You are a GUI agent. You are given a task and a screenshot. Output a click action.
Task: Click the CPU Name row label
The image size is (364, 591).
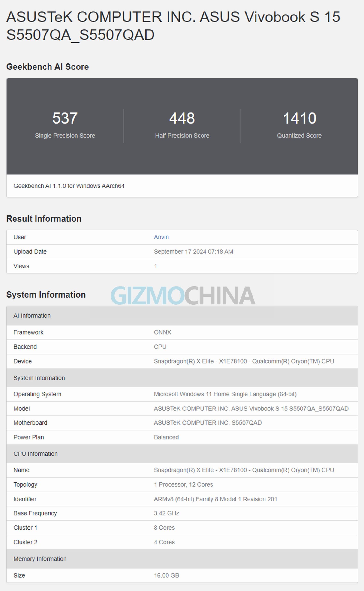(21, 470)
